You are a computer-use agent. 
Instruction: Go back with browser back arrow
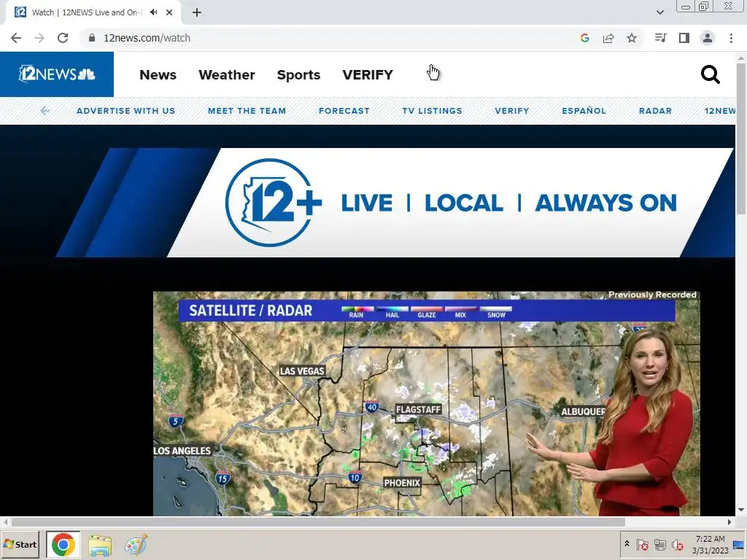[16, 38]
